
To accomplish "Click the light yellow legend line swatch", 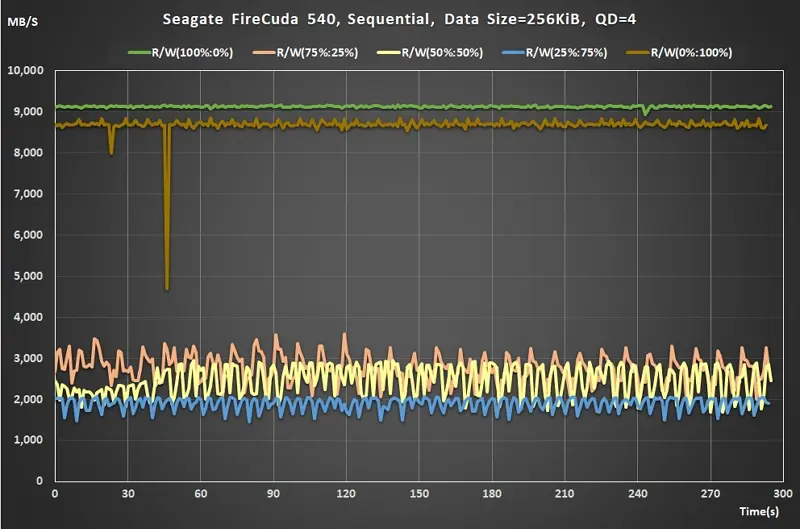I will (389, 53).
